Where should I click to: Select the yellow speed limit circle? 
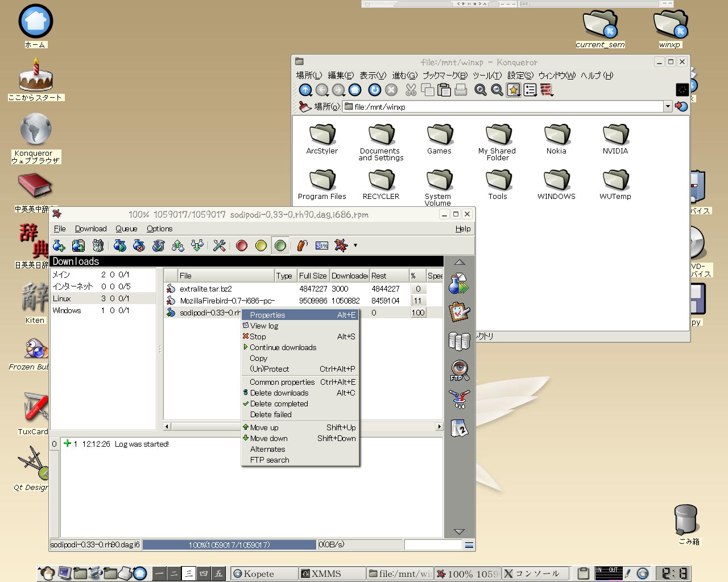[261, 246]
